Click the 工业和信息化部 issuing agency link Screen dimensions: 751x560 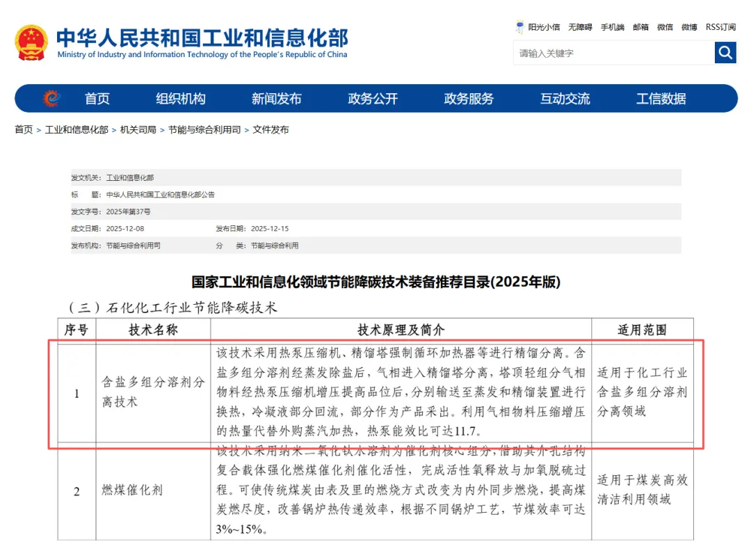[x=130, y=177]
